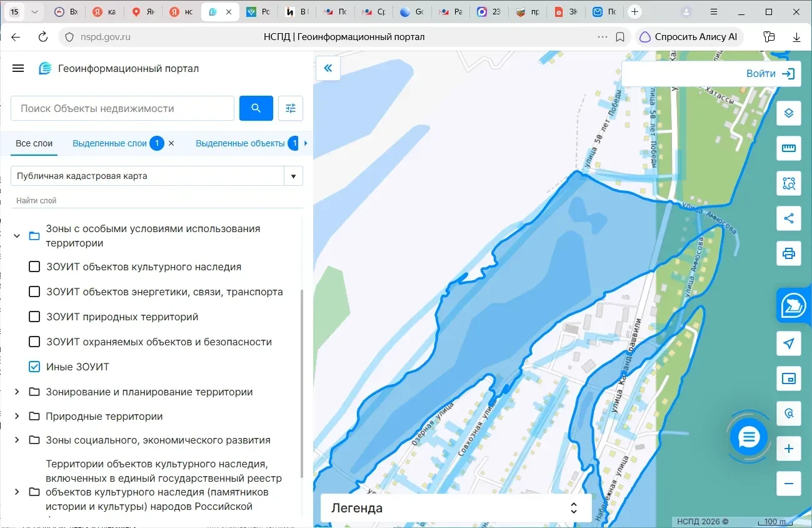Viewport: 812px width, 528px height.
Task: Print the map
Action: (x=789, y=253)
